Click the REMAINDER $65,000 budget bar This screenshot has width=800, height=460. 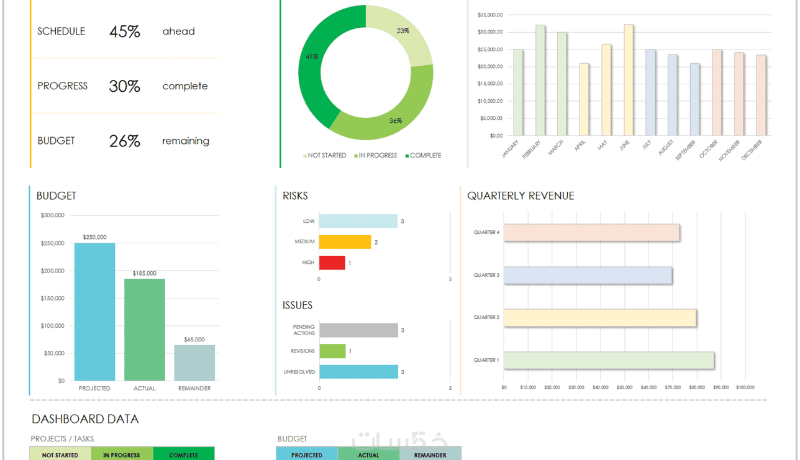tap(194, 363)
